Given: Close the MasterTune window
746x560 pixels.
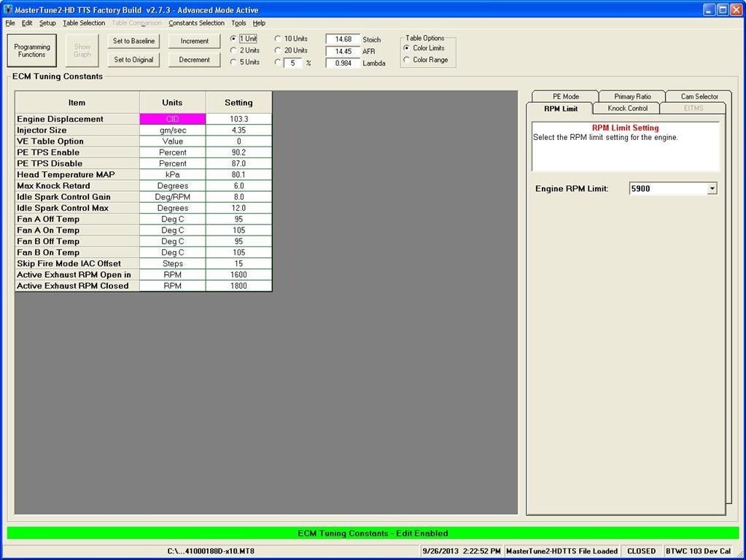Looking at the screenshot, I should click(736, 9).
